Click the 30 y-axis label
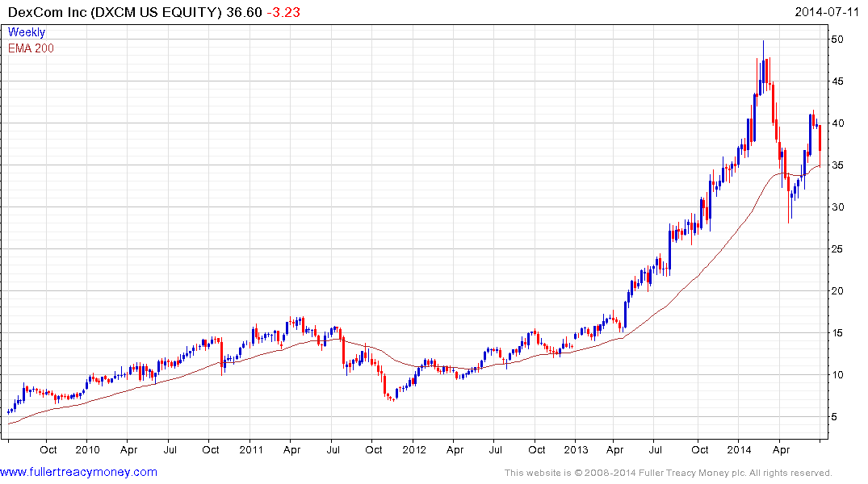868x484 pixels. (837, 207)
